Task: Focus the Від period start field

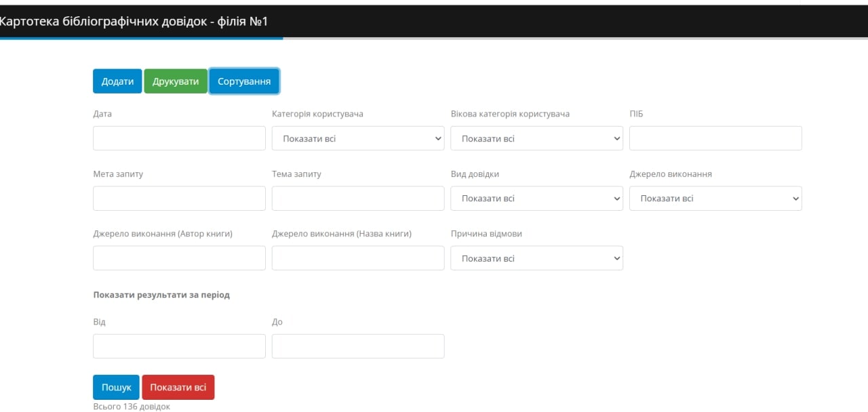Action: click(179, 346)
